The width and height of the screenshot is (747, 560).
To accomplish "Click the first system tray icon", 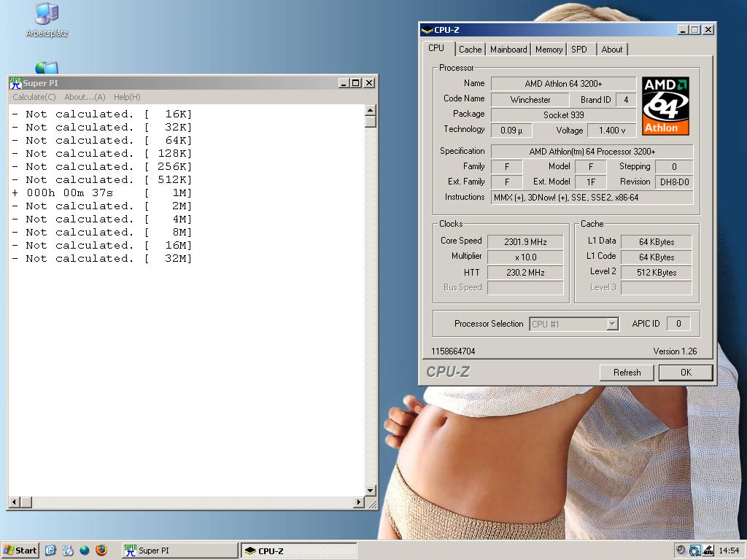I will click(x=681, y=551).
